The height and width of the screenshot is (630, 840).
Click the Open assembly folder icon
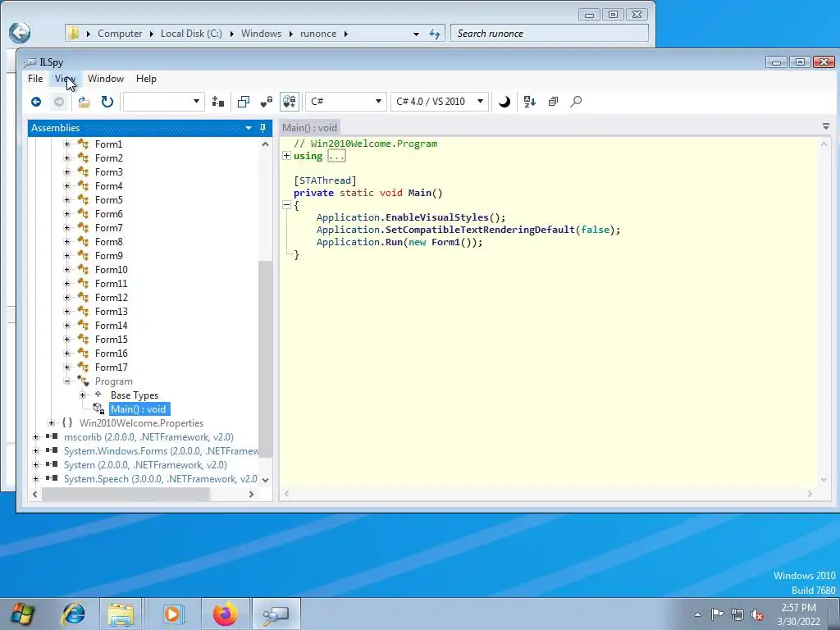click(84, 102)
